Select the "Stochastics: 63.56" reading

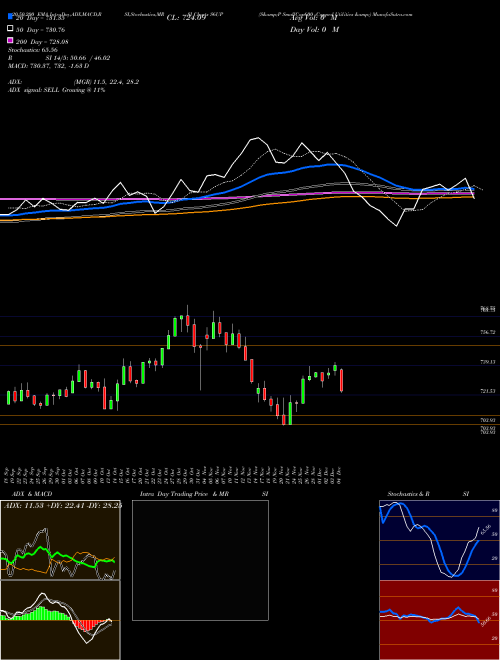pos(33,50)
